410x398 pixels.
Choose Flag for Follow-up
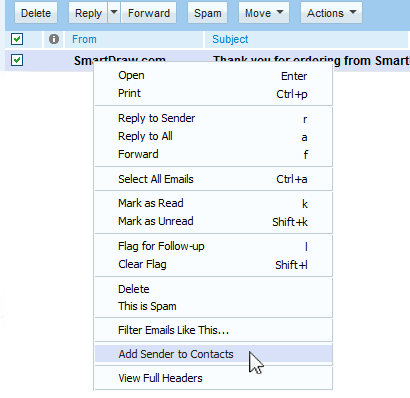213,246
